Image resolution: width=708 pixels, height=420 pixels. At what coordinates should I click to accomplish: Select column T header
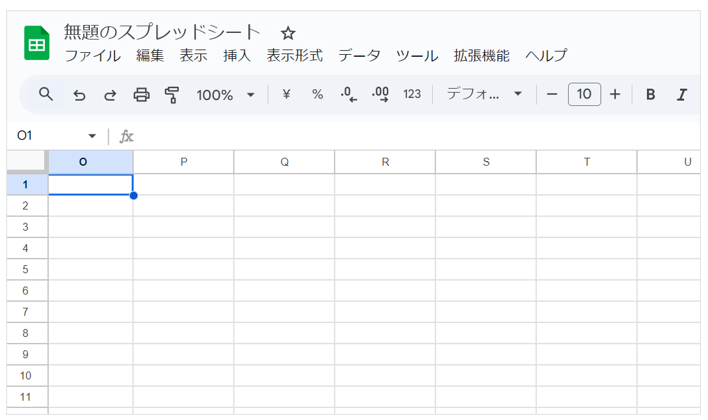(x=587, y=162)
